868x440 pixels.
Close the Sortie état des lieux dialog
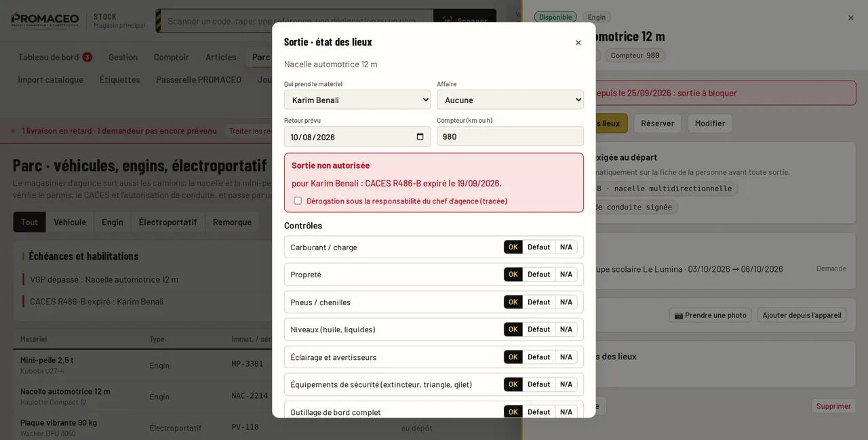[578, 43]
